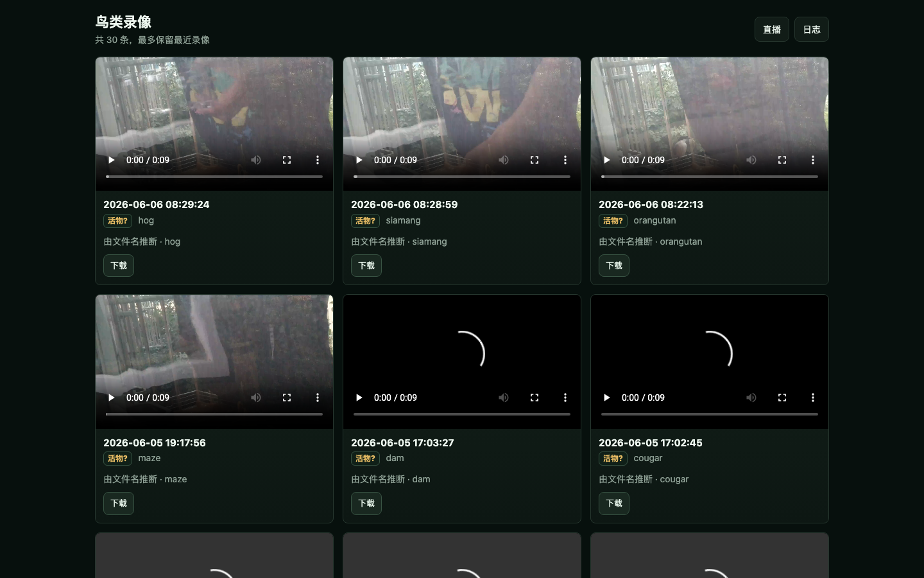This screenshot has width=924, height=578.
Task: Play the 19:17:56 maze recording
Action: pos(112,398)
